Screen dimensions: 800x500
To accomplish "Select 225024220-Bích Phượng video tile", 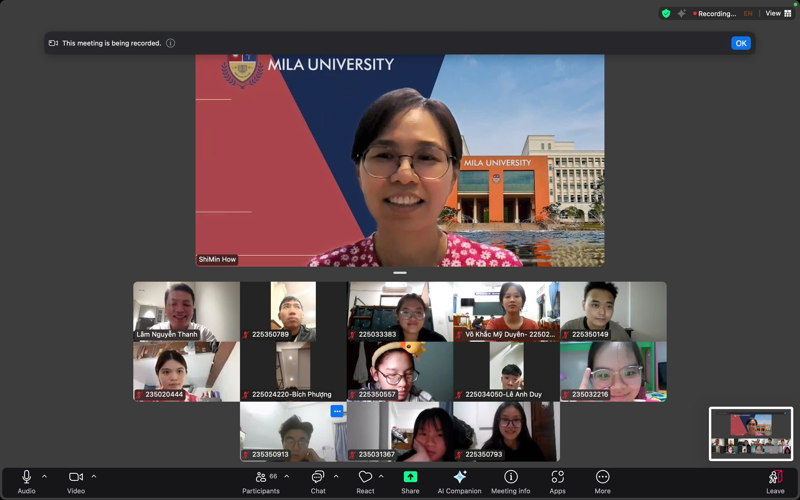I will click(x=293, y=371).
